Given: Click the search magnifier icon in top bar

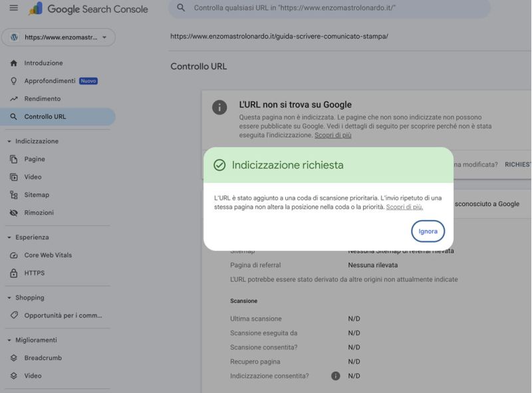Looking at the screenshot, I should [x=181, y=8].
